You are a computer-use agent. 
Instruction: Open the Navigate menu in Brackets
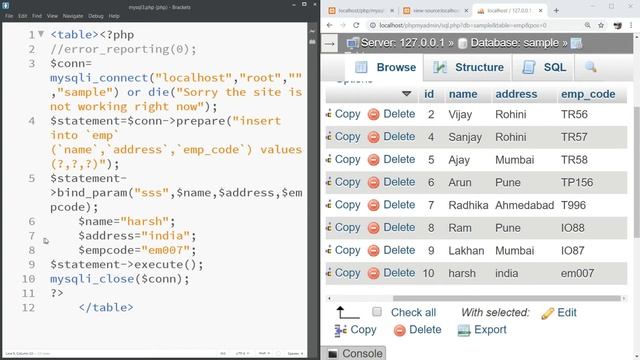[x=73, y=16]
